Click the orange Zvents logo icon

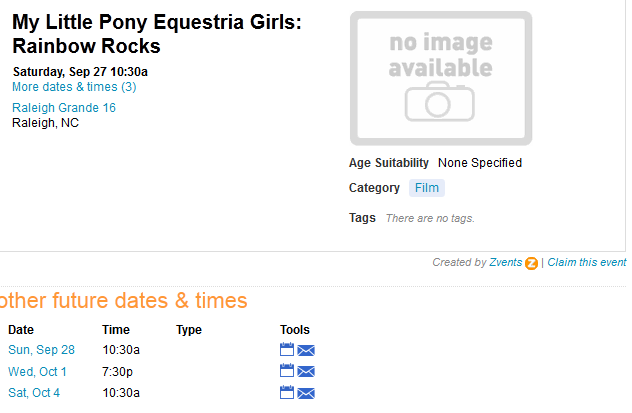[x=531, y=263]
